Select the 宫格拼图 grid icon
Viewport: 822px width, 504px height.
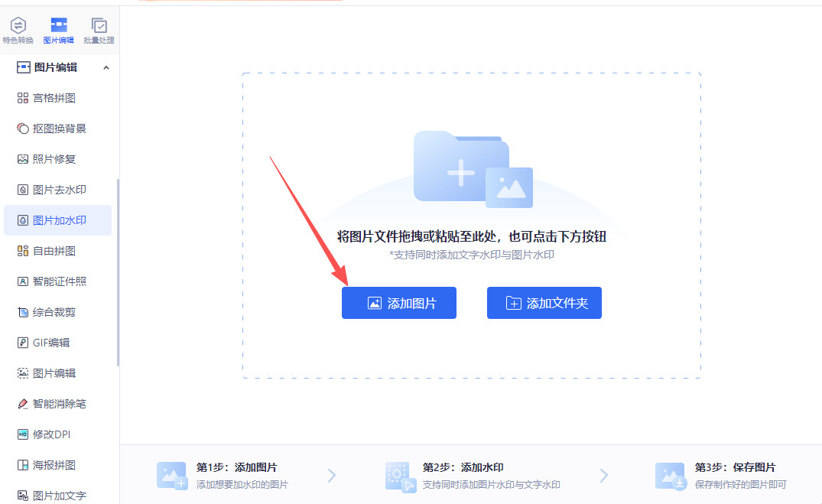[22, 98]
